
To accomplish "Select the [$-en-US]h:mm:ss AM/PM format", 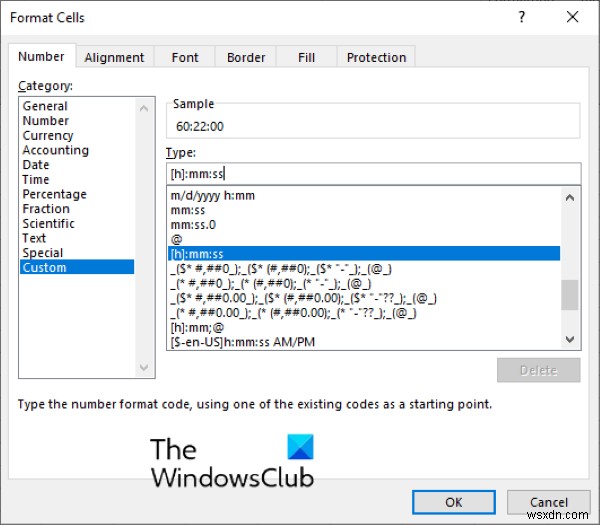I will tap(364, 342).
